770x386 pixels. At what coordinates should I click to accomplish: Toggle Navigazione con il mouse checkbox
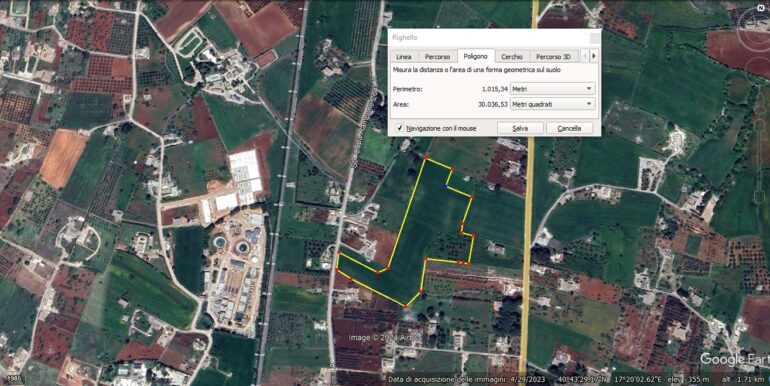pos(400,128)
